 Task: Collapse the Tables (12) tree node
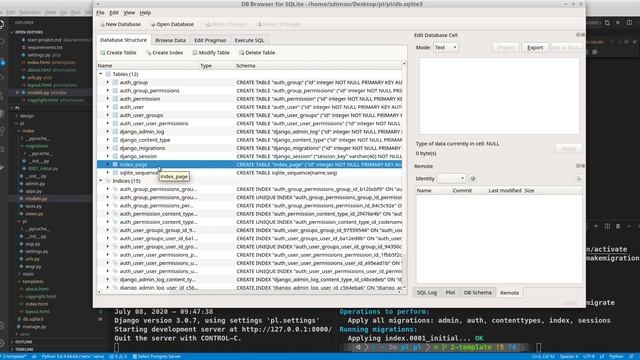[101, 74]
